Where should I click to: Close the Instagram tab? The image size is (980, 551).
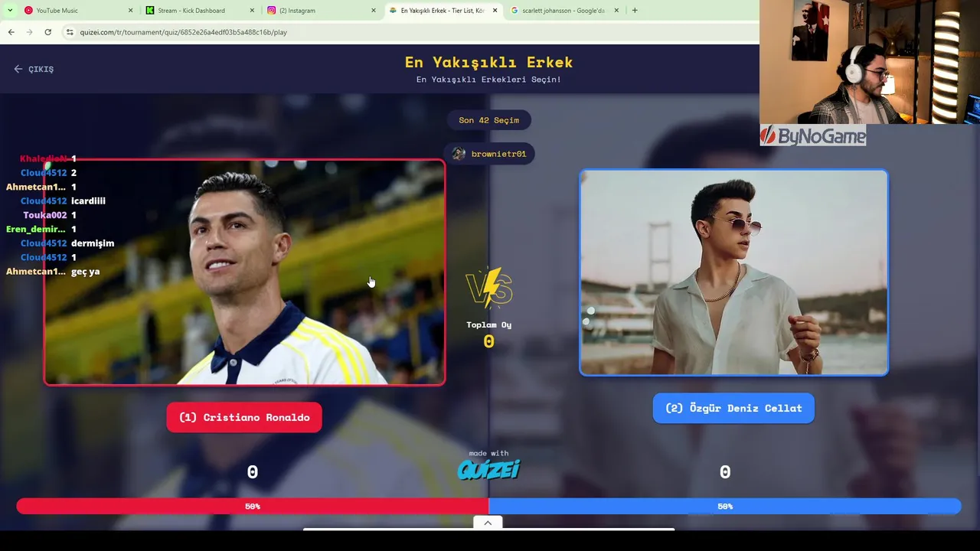374,11
